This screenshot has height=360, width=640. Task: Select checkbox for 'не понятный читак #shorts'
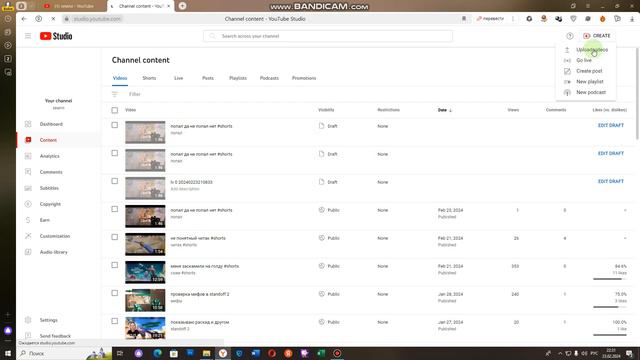coord(115,237)
